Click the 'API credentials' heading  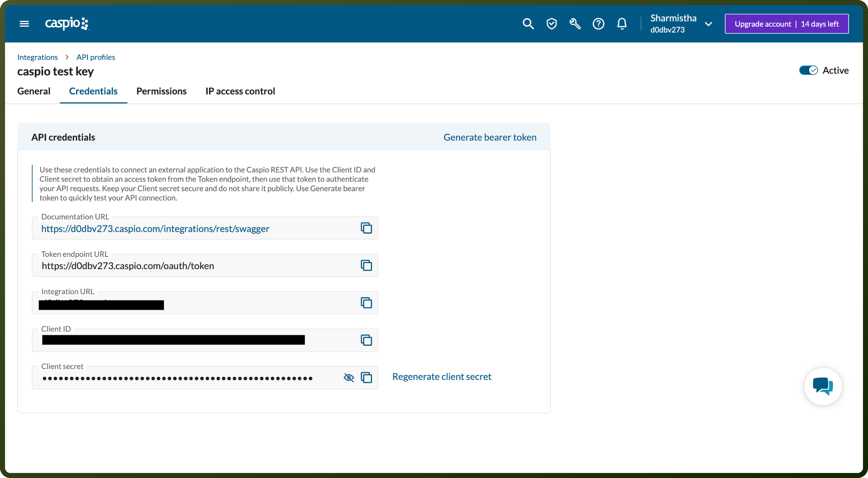tap(63, 137)
